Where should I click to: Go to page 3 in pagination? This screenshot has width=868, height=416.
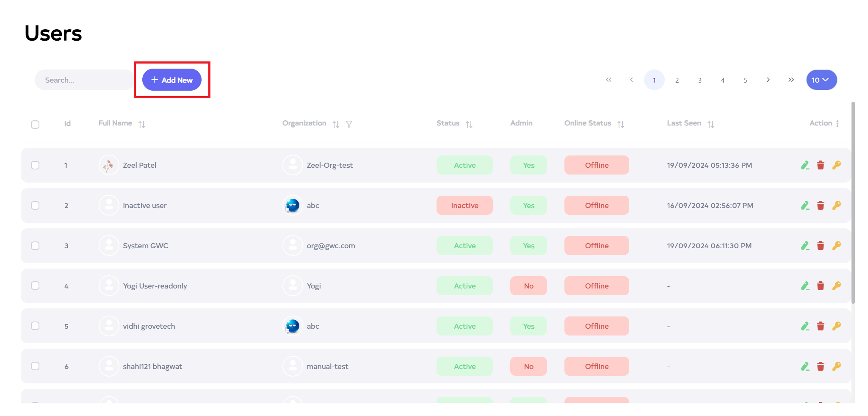[x=700, y=80]
